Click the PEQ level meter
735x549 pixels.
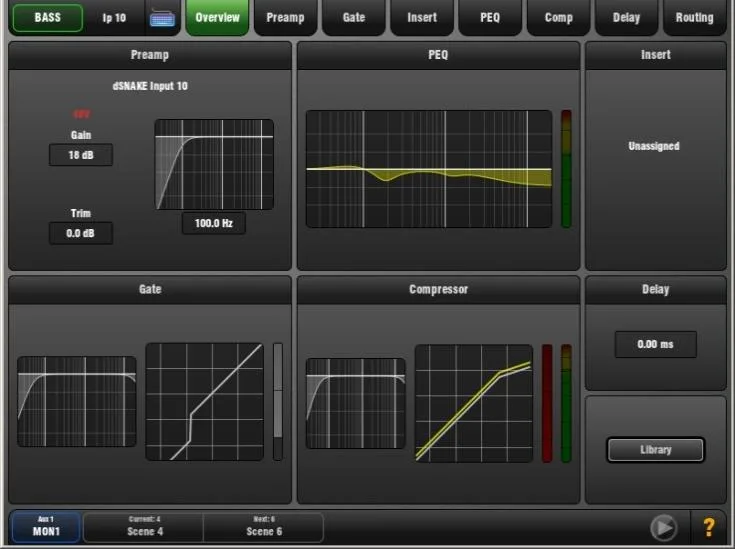coord(566,169)
